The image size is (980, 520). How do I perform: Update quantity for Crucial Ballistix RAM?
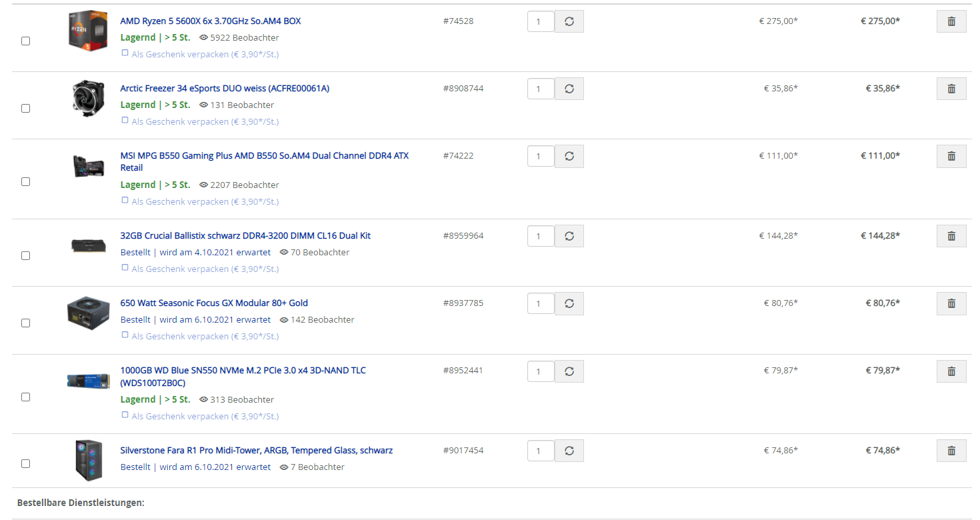[x=569, y=236]
